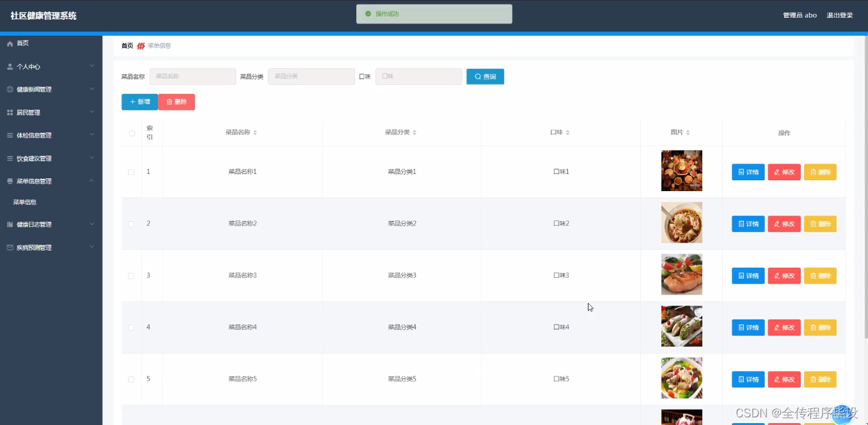Image resolution: width=868 pixels, height=425 pixels.
Task: Click 菜品分类3 table cell
Action: [402, 275]
